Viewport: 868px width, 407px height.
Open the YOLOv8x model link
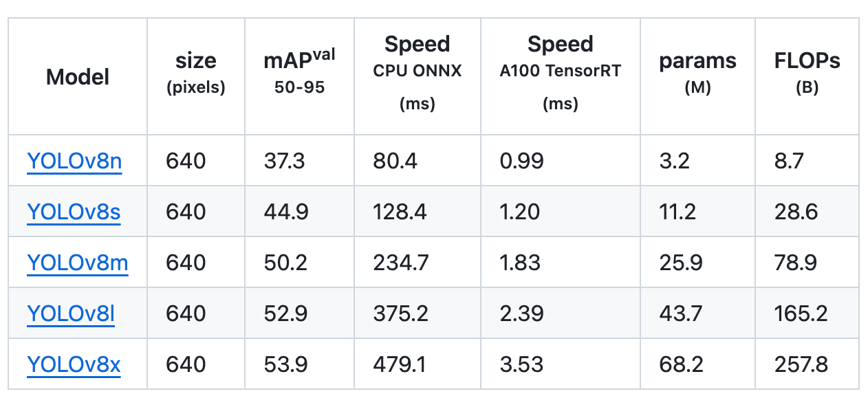tap(74, 364)
